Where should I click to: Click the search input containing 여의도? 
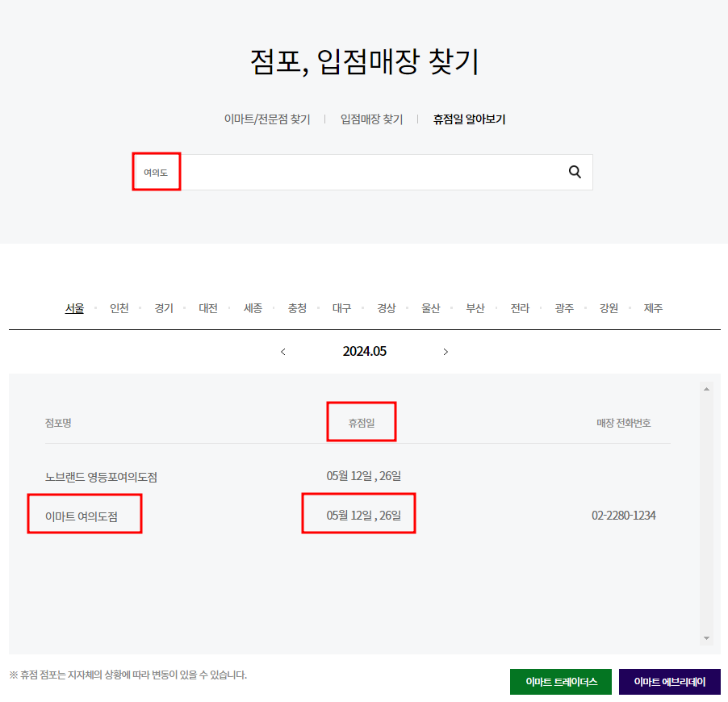(x=323, y=172)
